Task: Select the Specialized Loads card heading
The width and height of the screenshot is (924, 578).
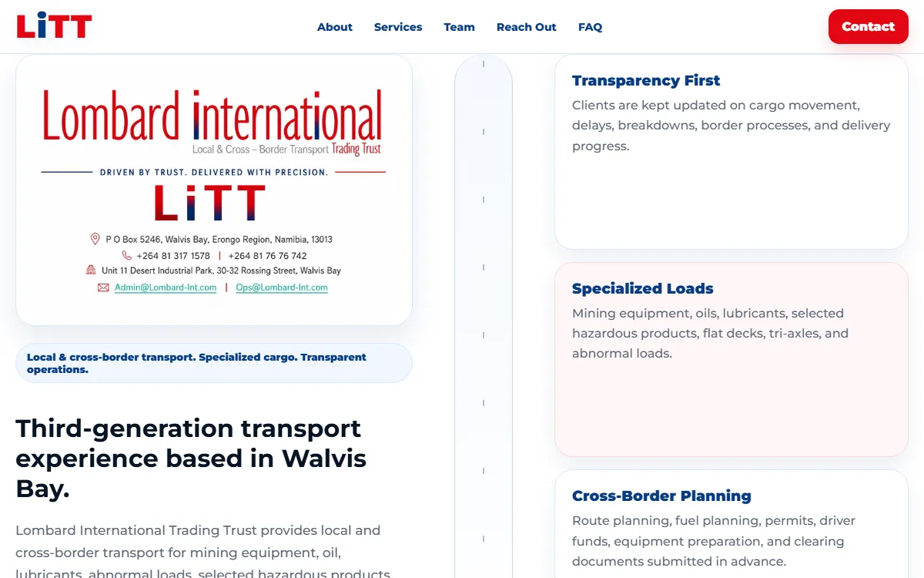Action: [643, 288]
